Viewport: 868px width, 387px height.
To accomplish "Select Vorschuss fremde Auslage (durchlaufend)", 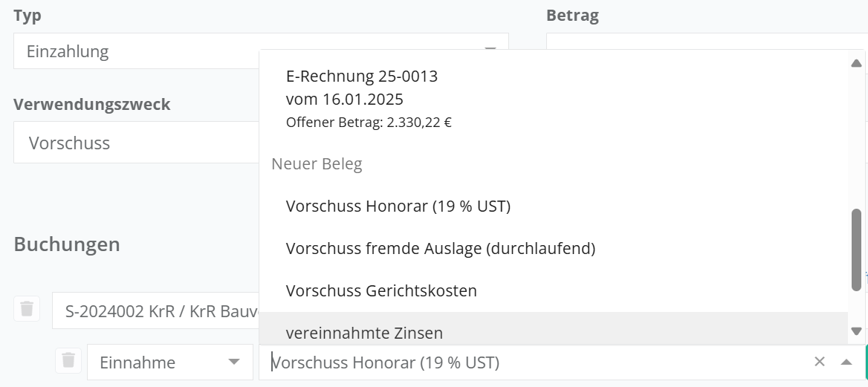I will (440, 249).
